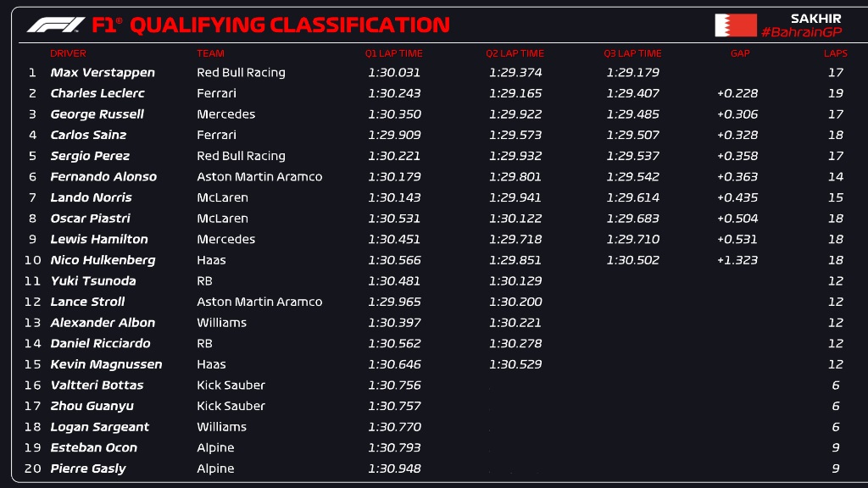Click Lewis Hamilton's name
This screenshot has width=868, height=488.
pyautogui.click(x=99, y=239)
